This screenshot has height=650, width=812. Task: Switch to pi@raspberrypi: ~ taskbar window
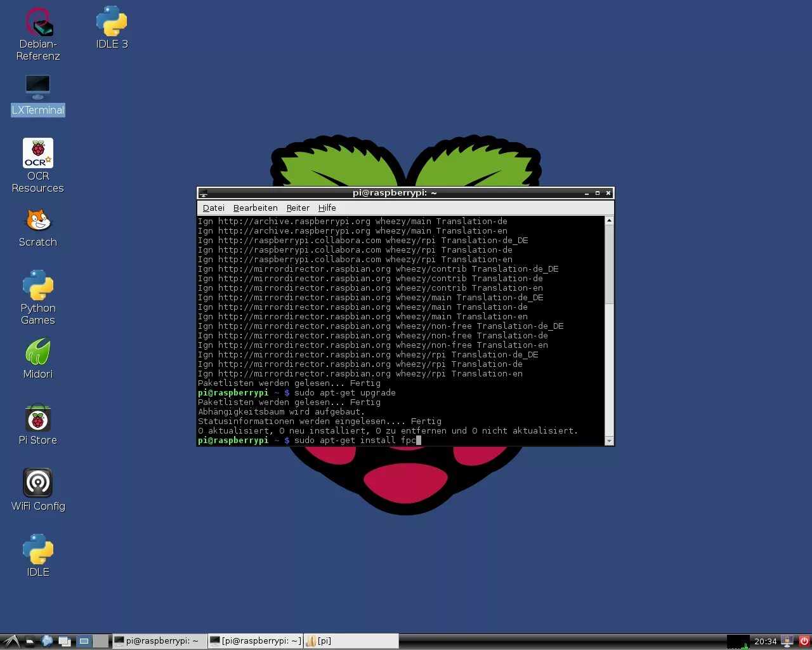[x=159, y=641]
